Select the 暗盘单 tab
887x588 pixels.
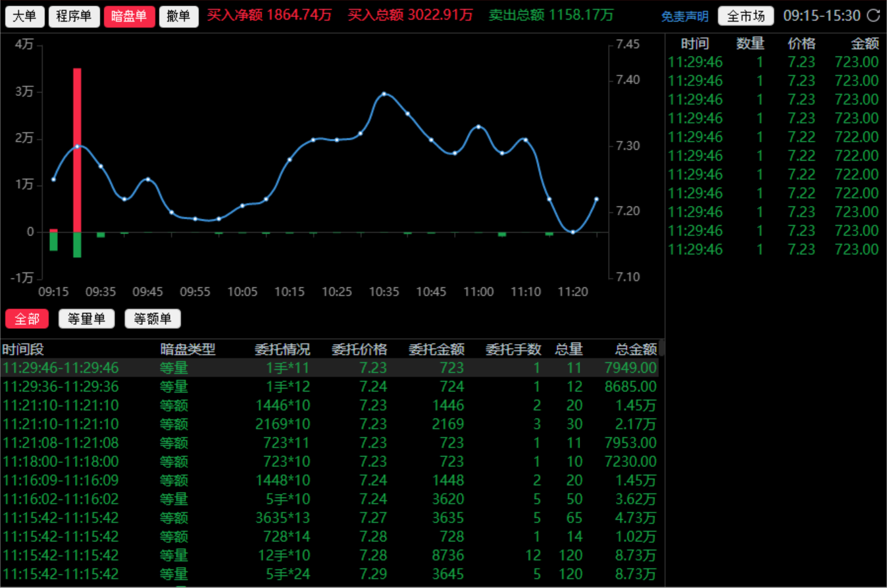129,16
